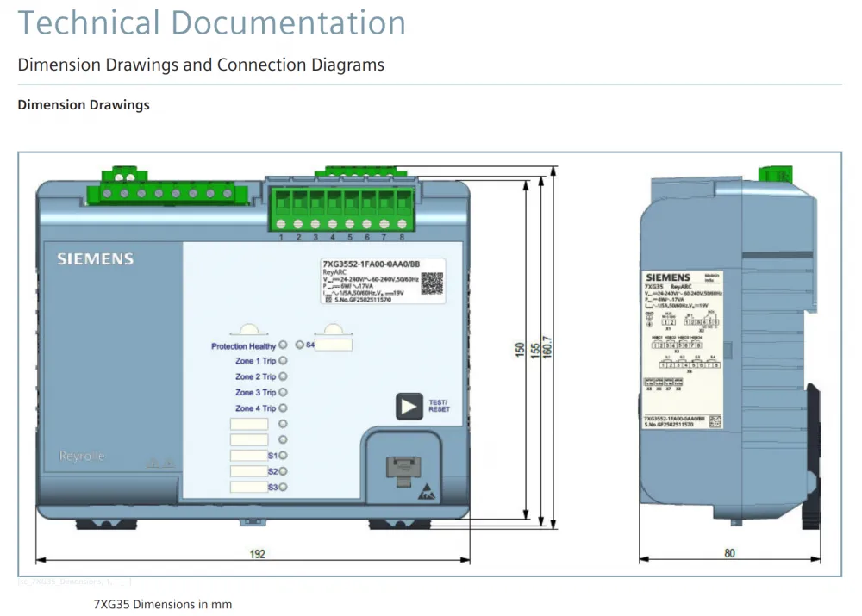The image size is (862, 616).
Task: Click the QR code on side view label
Action: (715, 421)
